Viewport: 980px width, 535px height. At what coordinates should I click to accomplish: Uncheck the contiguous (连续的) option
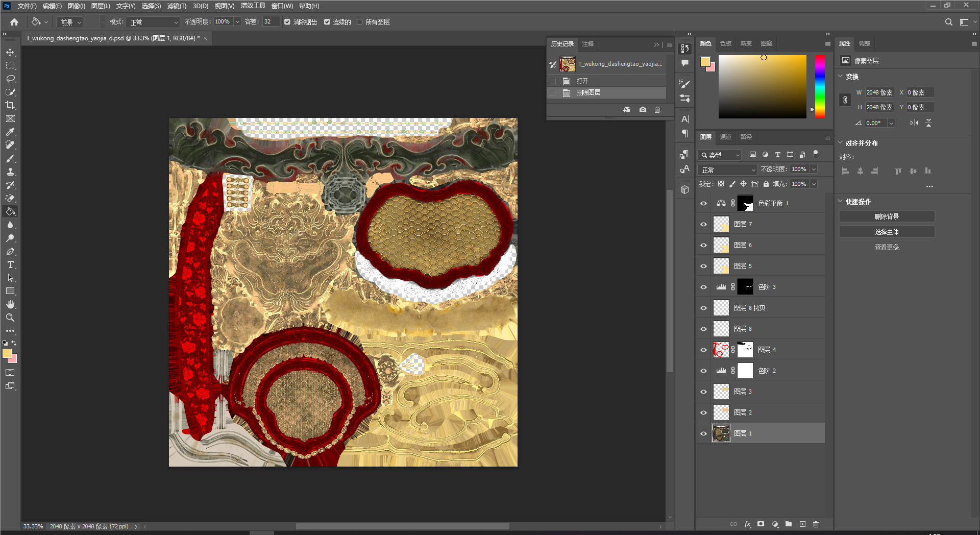click(x=327, y=22)
